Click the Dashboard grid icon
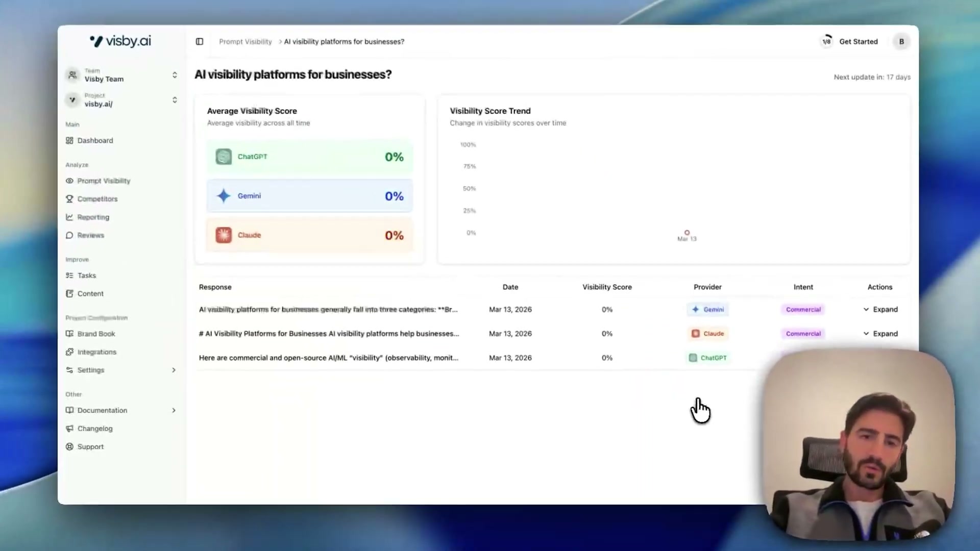980x551 pixels. click(69, 140)
